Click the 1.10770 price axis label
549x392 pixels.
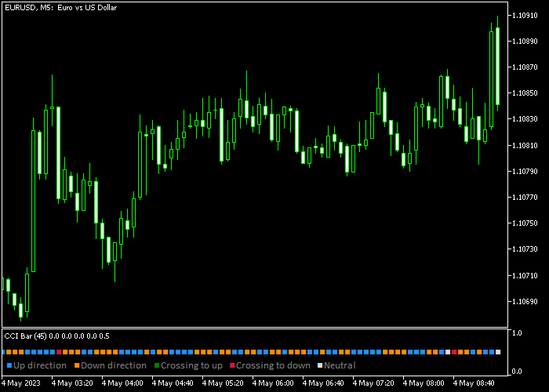coord(525,198)
